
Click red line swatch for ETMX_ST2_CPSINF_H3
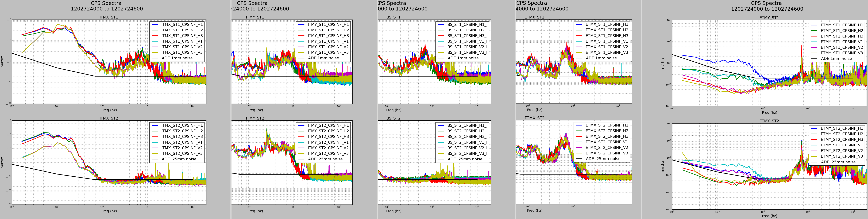point(579,136)
